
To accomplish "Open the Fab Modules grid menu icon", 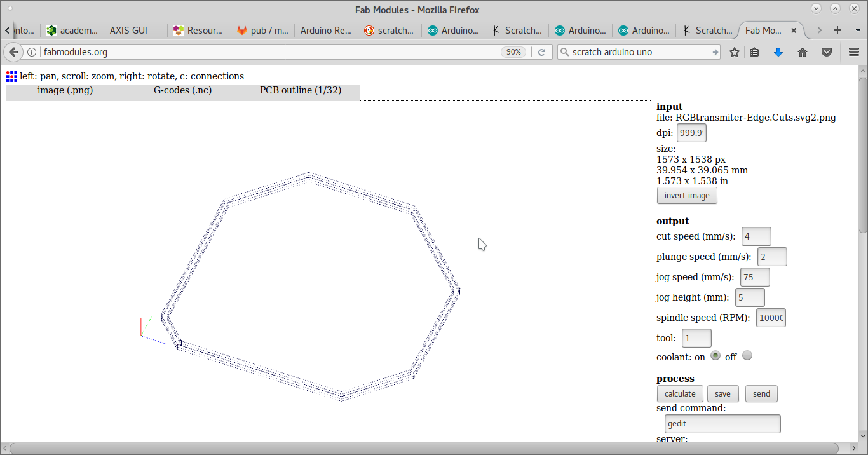I will 12,76.
